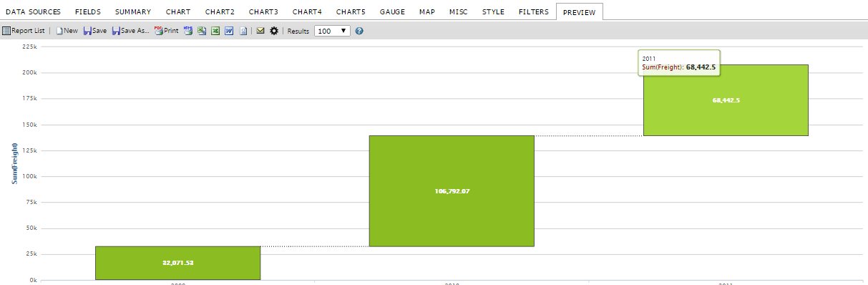868x285 pixels.
Task: Select the Chart5 tab
Action: 351,12
